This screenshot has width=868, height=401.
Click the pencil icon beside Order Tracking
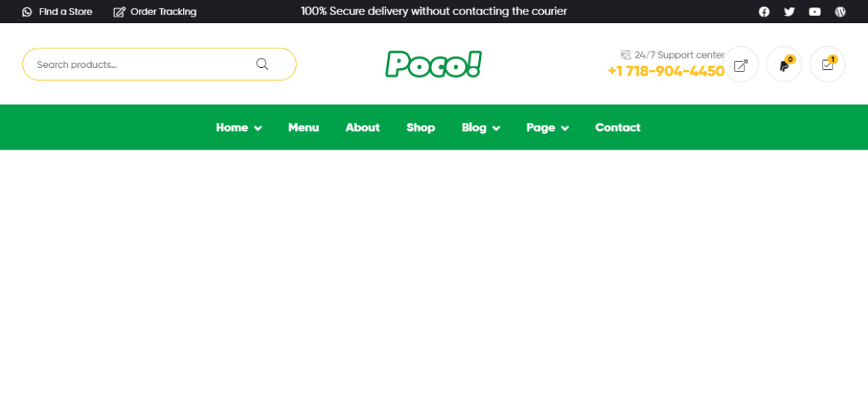tap(119, 12)
